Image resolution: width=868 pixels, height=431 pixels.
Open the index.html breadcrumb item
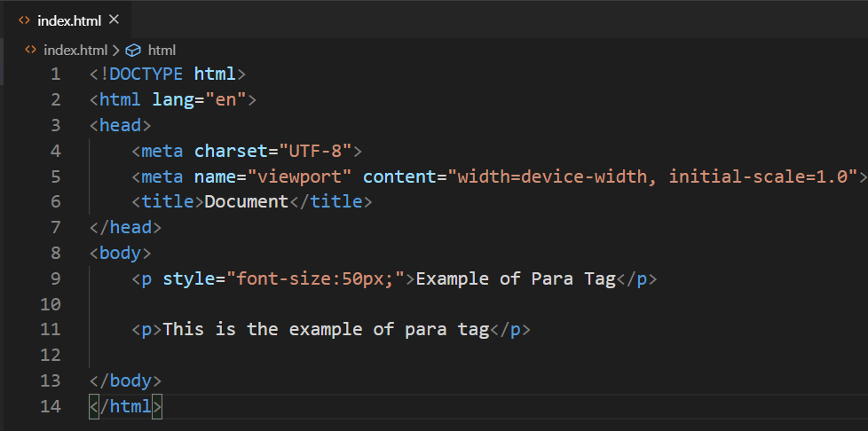tap(75, 51)
